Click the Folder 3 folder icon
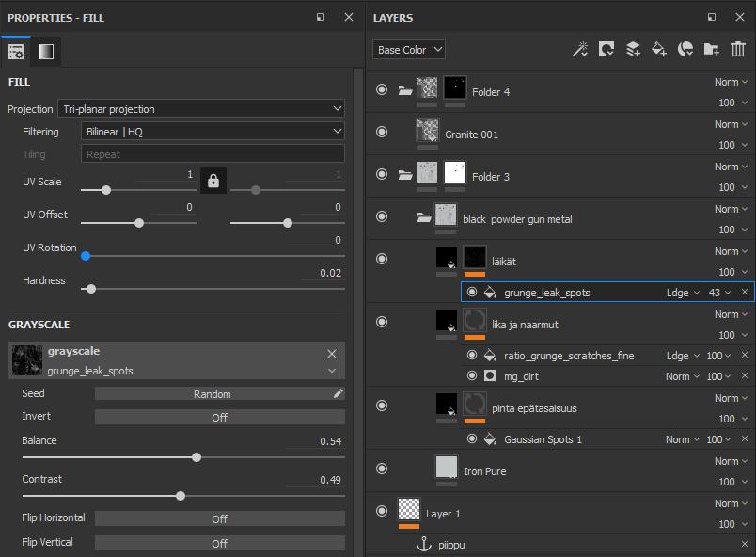This screenshot has width=756, height=557. pyautogui.click(x=405, y=175)
